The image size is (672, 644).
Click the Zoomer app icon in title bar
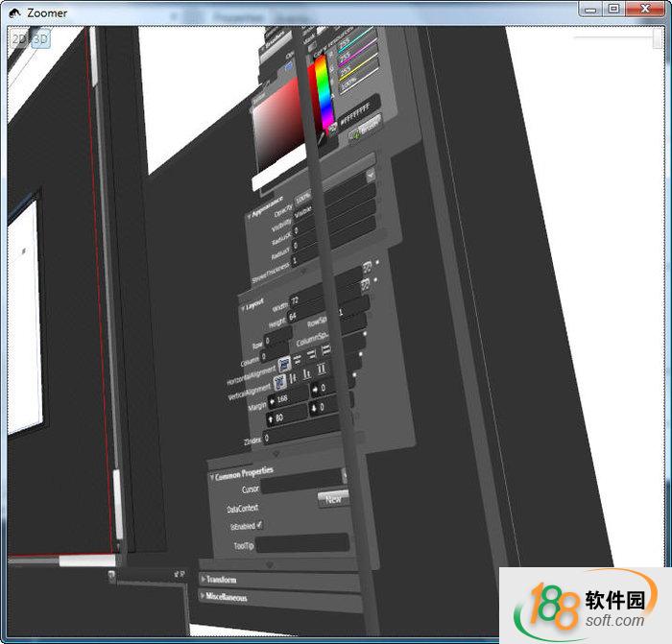[13, 12]
